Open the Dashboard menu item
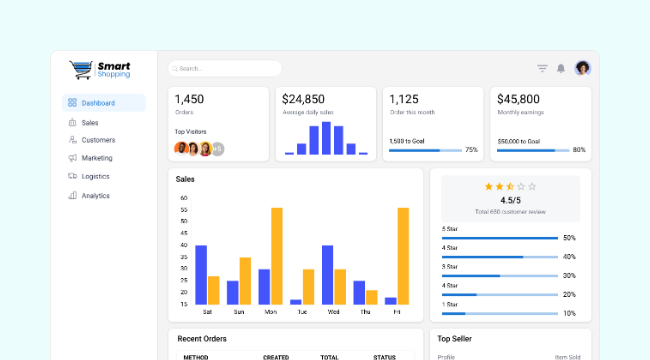This screenshot has height=360, width=650. [104, 103]
